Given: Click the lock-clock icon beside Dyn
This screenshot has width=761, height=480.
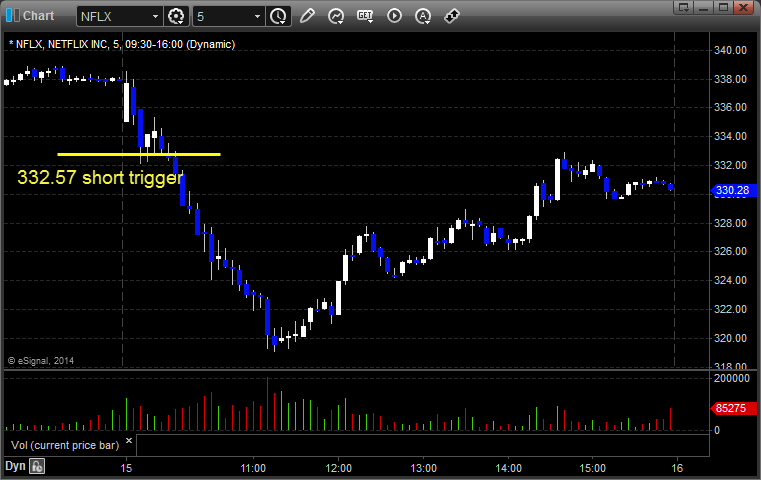Looking at the screenshot, I should pos(37,466).
